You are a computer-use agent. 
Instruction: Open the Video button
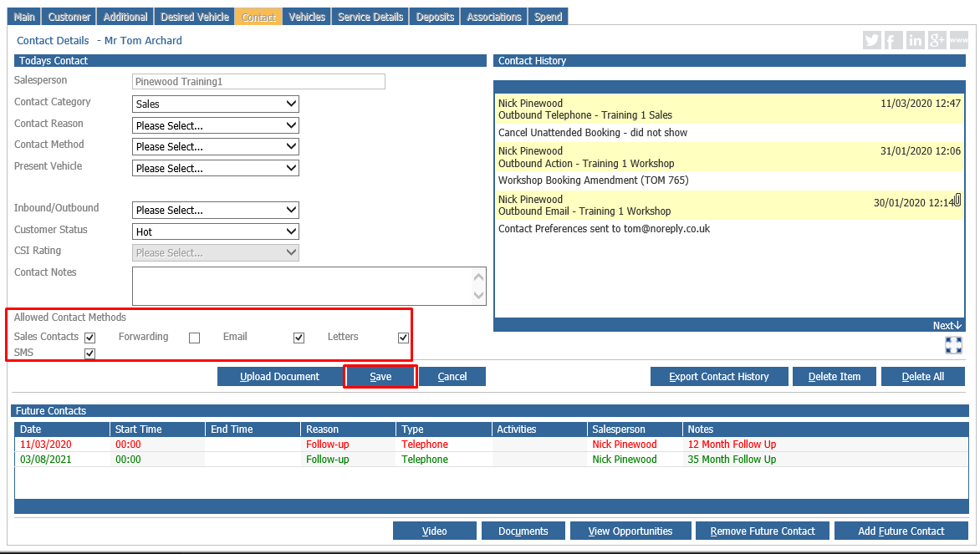pos(434,531)
